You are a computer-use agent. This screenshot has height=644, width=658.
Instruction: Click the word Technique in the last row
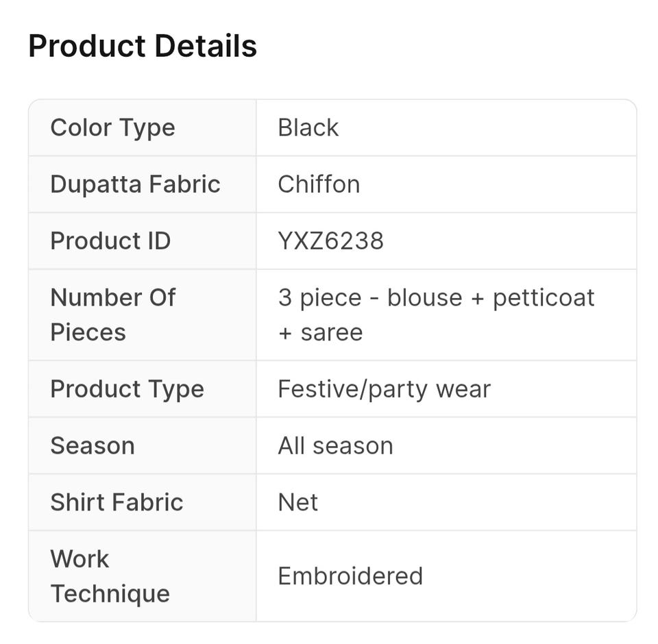(110, 594)
